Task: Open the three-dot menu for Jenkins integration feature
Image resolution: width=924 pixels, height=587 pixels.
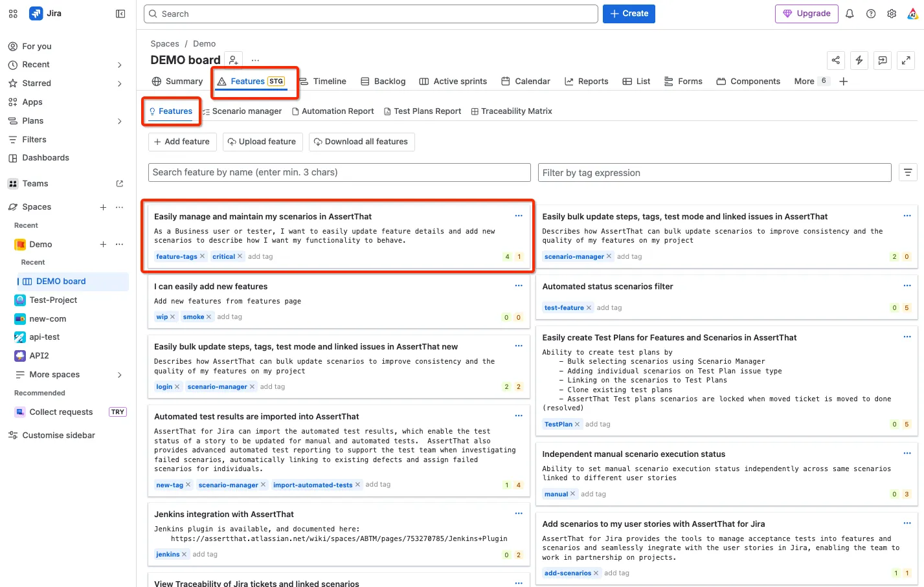Action: pos(519,514)
